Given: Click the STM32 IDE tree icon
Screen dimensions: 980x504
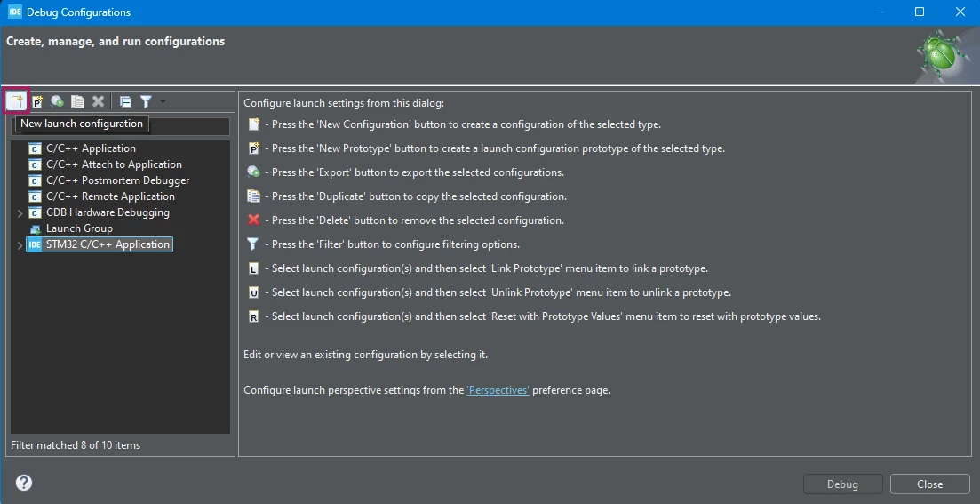Looking at the screenshot, I should pos(35,245).
